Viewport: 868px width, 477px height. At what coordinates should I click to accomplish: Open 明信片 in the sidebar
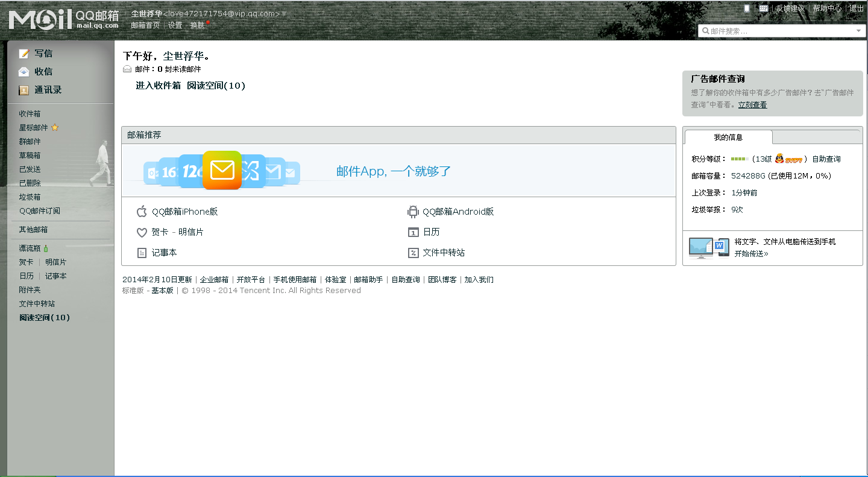55,262
